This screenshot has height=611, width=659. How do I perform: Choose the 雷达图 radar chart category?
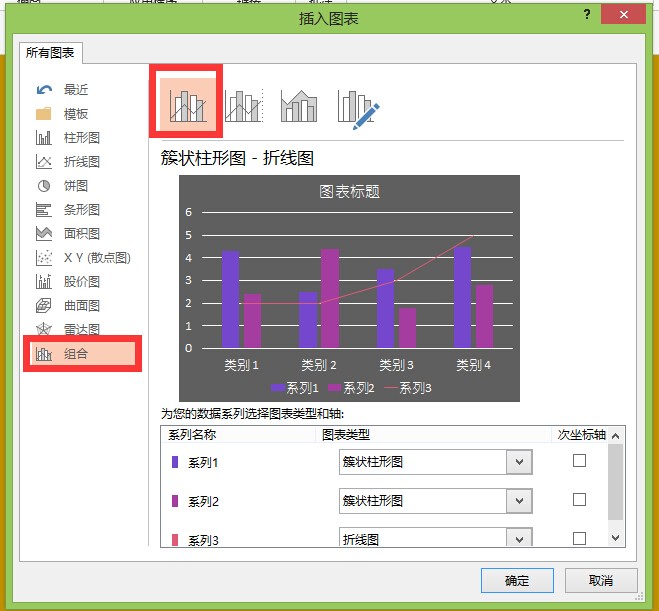coord(82,329)
